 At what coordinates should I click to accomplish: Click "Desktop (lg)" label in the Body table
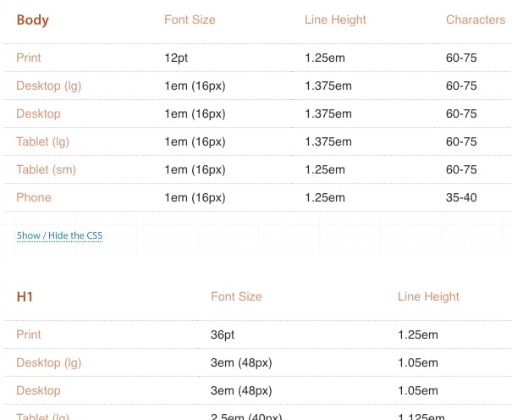coord(48,86)
